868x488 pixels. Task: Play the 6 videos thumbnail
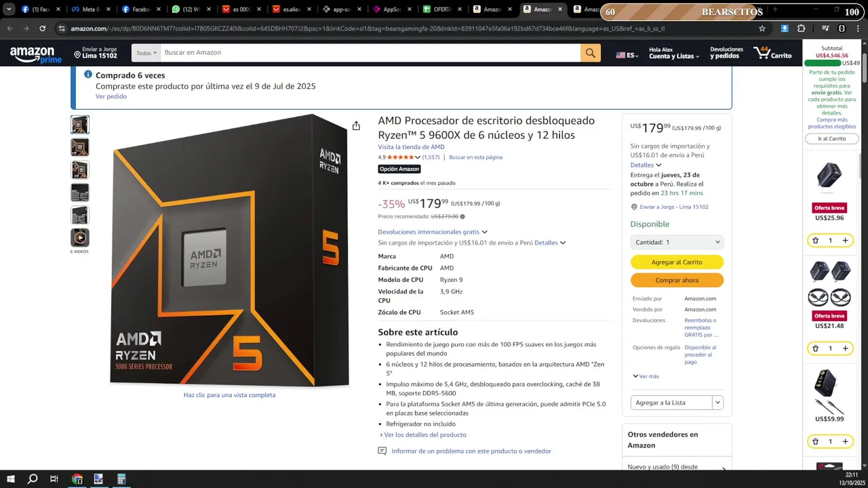click(80, 237)
